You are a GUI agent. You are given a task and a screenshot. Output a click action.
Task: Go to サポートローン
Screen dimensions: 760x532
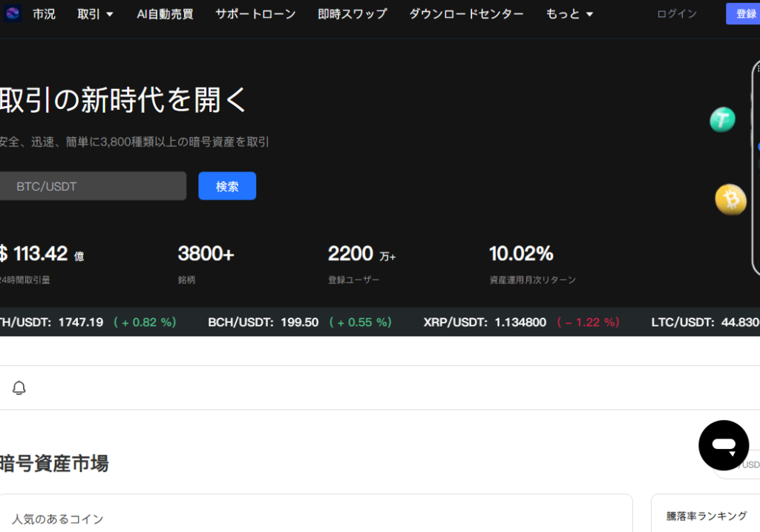255,14
